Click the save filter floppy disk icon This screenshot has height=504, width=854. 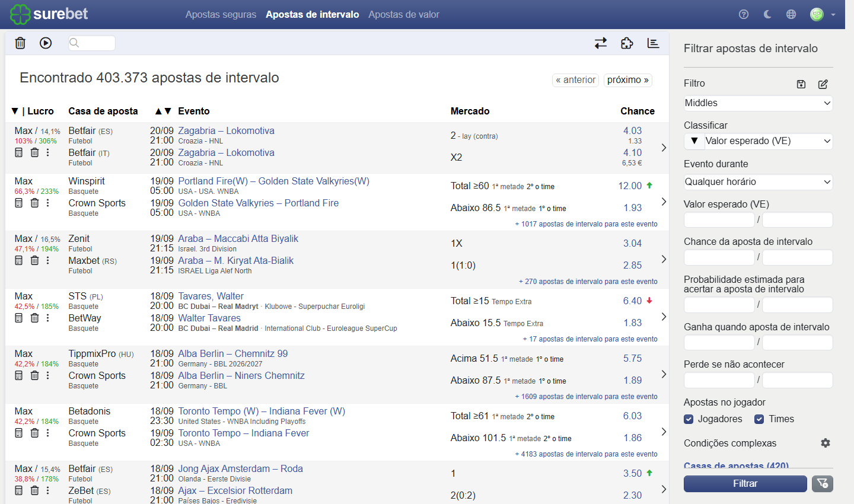pos(801,84)
